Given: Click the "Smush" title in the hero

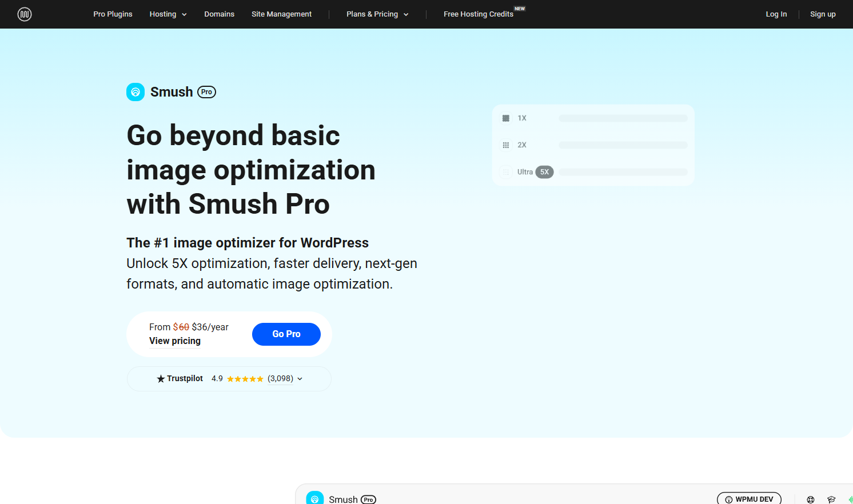Looking at the screenshot, I should (172, 92).
